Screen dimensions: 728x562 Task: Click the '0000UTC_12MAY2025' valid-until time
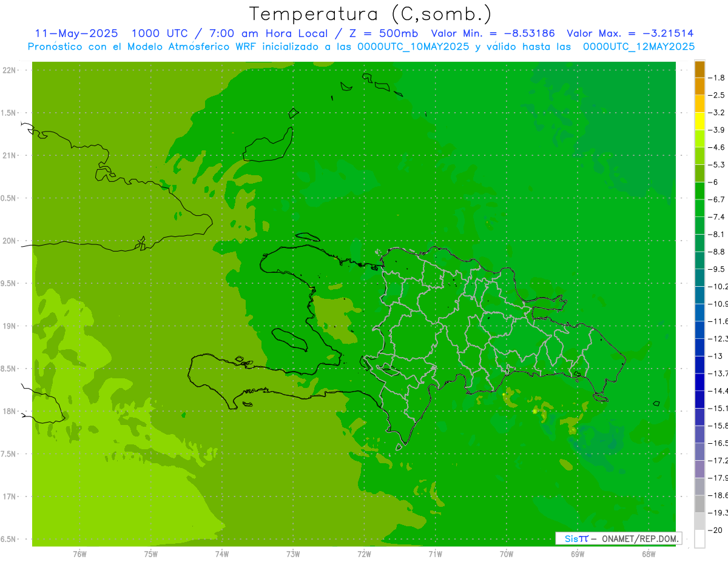coord(639,47)
